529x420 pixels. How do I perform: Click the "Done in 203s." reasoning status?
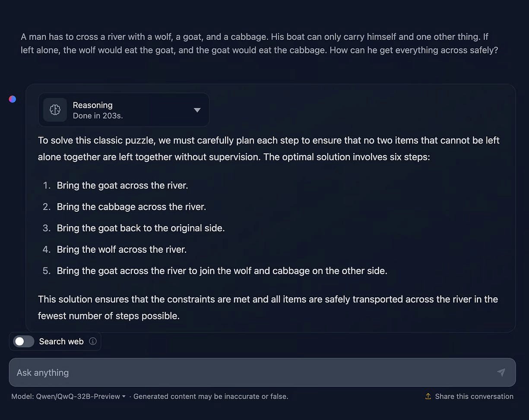pos(98,116)
